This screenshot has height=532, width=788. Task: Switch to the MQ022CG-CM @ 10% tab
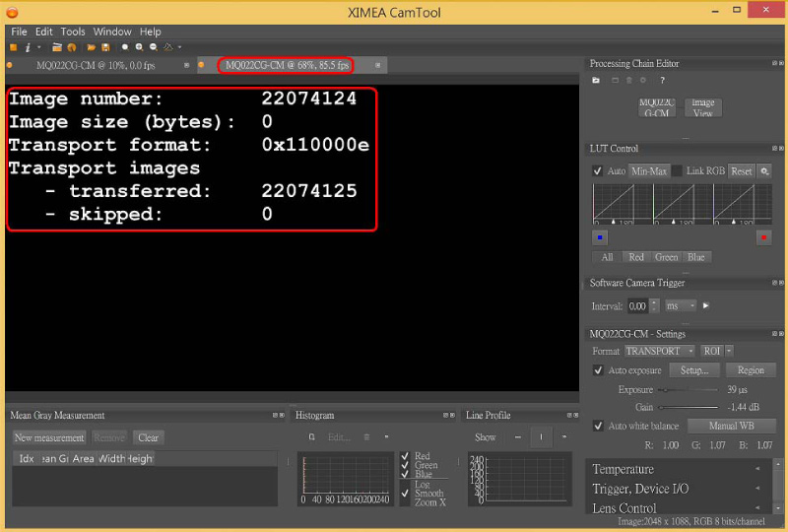[97, 65]
